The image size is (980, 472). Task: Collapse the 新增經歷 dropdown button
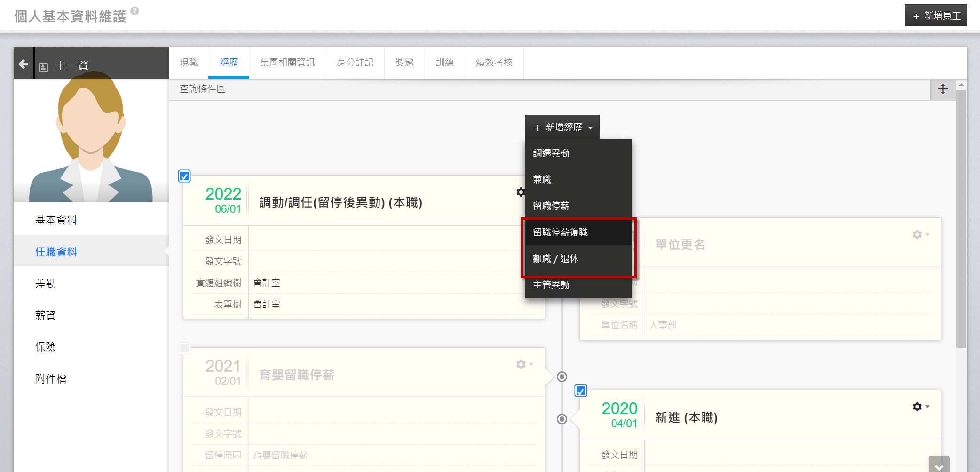(x=562, y=128)
